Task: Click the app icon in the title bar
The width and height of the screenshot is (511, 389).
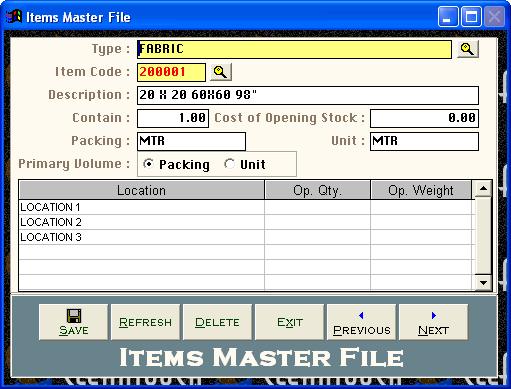Action: click(x=14, y=17)
